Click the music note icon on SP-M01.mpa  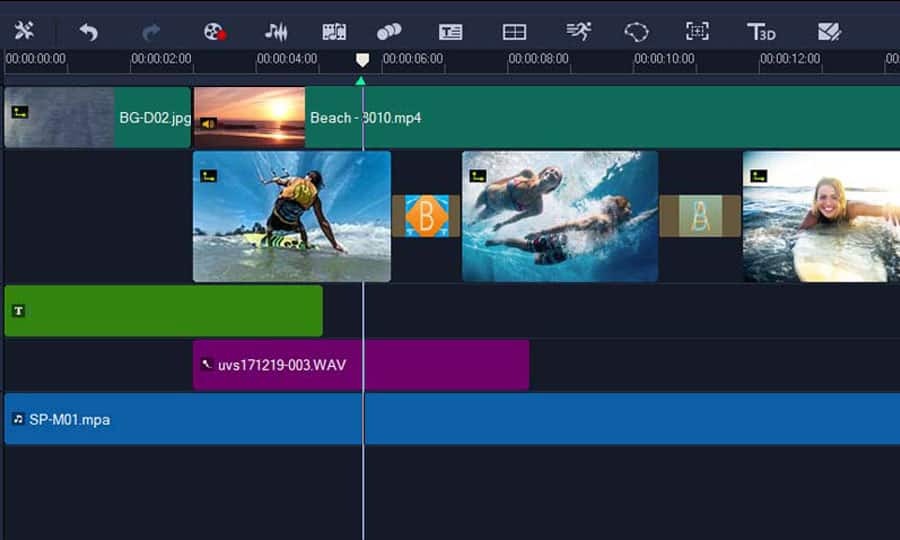pyautogui.click(x=18, y=419)
